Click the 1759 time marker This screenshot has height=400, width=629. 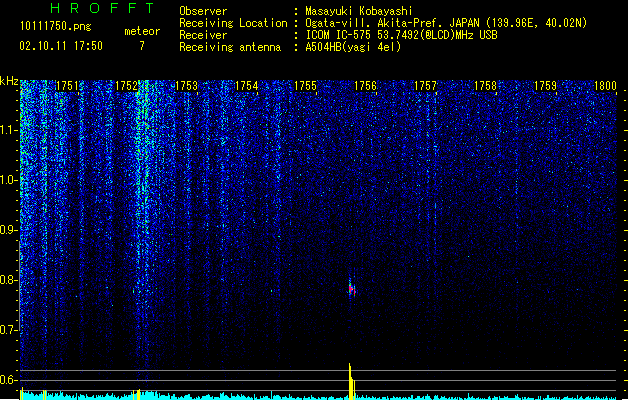545,86
